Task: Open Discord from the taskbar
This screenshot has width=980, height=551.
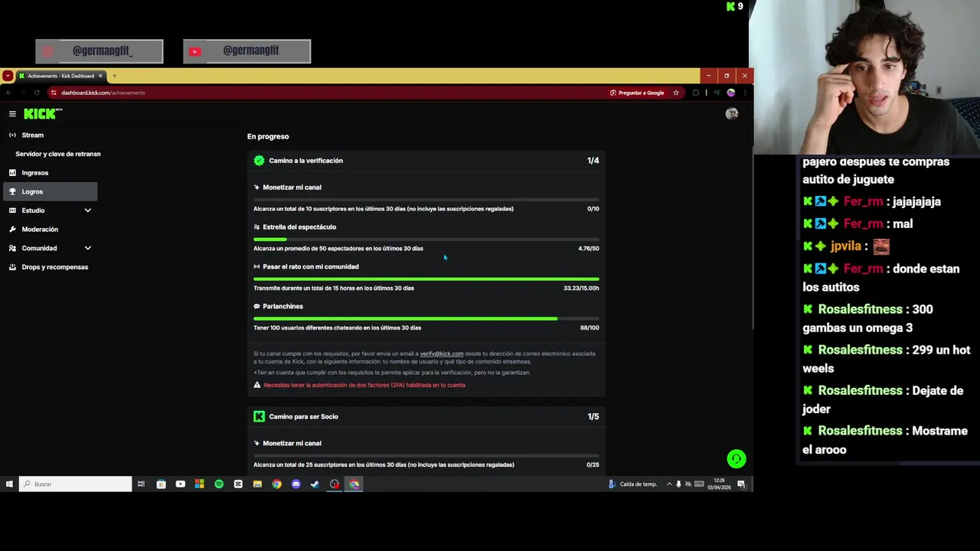Action: point(296,484)
